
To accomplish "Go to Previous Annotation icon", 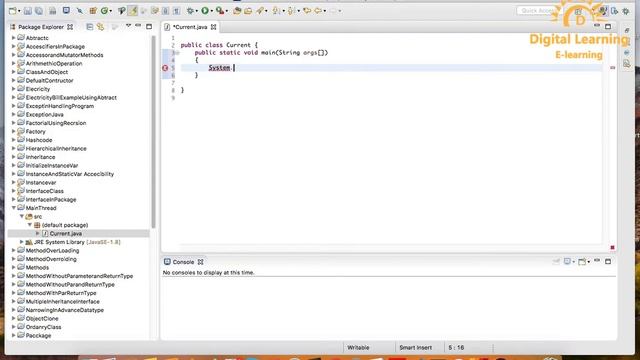I will coord(291,11).
